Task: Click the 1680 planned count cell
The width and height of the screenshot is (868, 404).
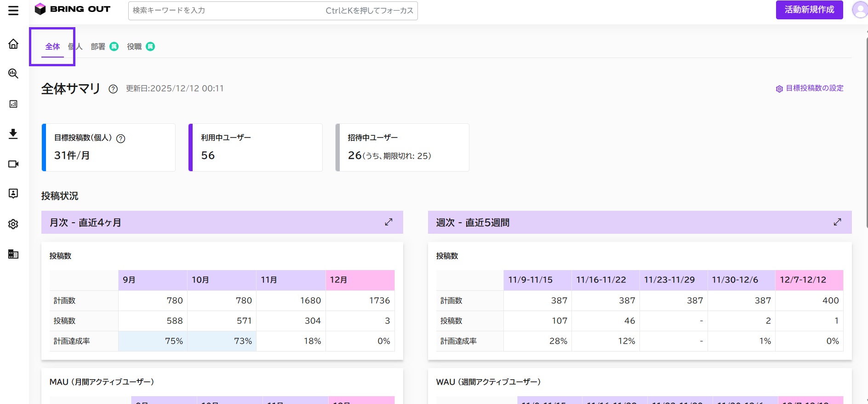Action: coord(291,300)
